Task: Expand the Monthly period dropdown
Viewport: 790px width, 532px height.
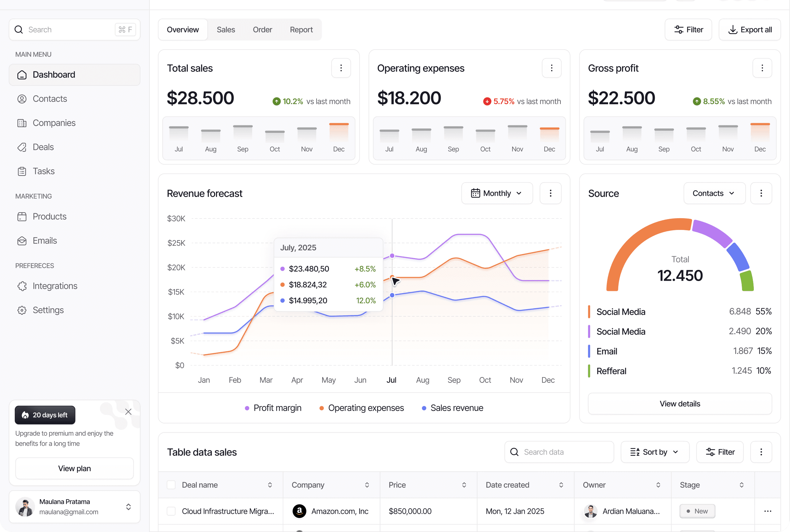Action: click(x=497, y=193)
